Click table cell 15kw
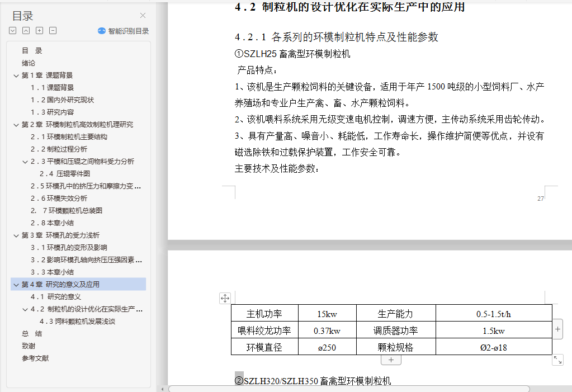The width and height of the screenshot is (572, 392). pyautogui.click(x=327, y=314)
